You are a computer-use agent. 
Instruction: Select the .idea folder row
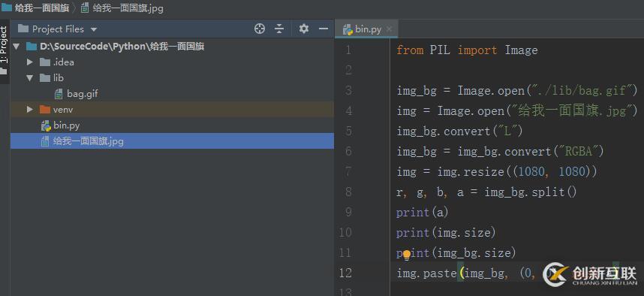click(172, 62)
